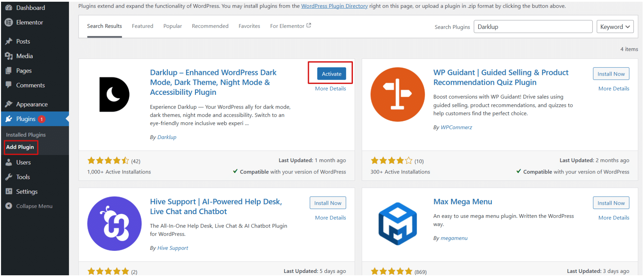The image size is (644, 277).
Task: Click the WP Guidant signpost logo
Action: click(x=398, y=95)
